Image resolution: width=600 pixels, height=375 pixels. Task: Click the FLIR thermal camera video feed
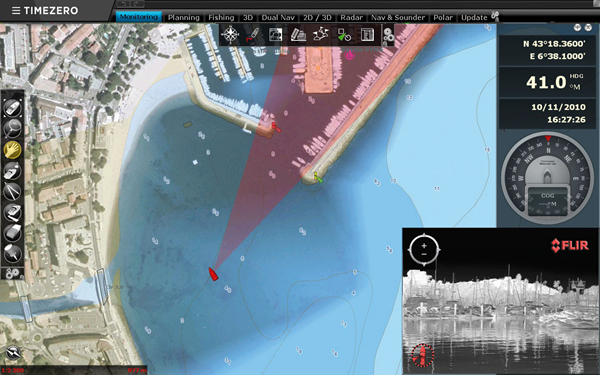pos(501,301)
